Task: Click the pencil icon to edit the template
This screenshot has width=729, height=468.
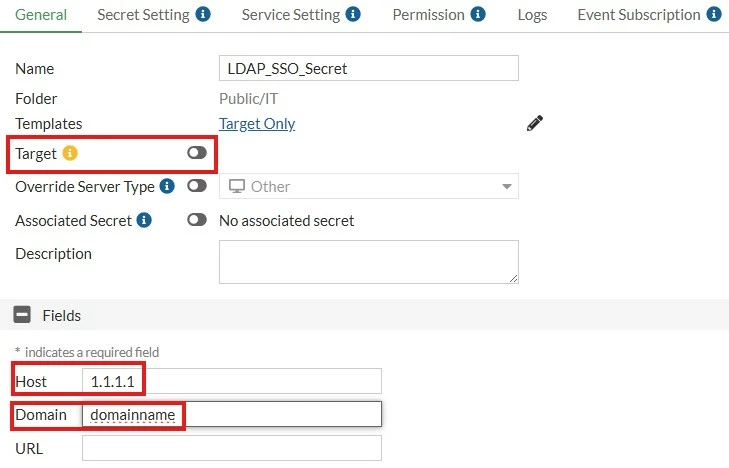Action: (535, 123)
